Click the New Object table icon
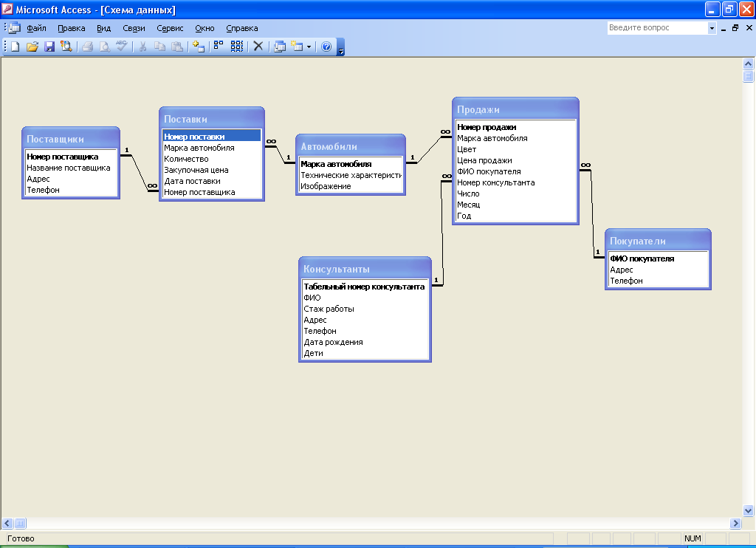756x548 pixels. [298, 47]
